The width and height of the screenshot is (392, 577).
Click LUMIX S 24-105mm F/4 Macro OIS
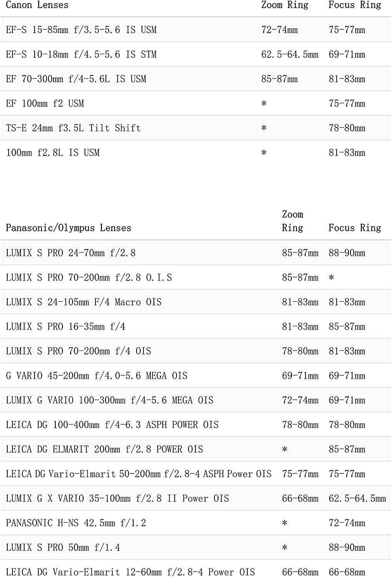click(83, 302)
